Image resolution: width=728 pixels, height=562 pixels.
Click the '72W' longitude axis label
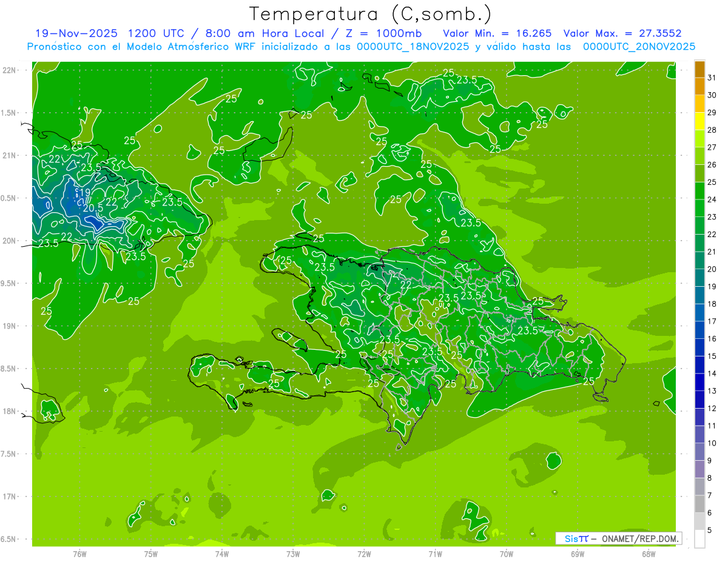tap(364, 554)
